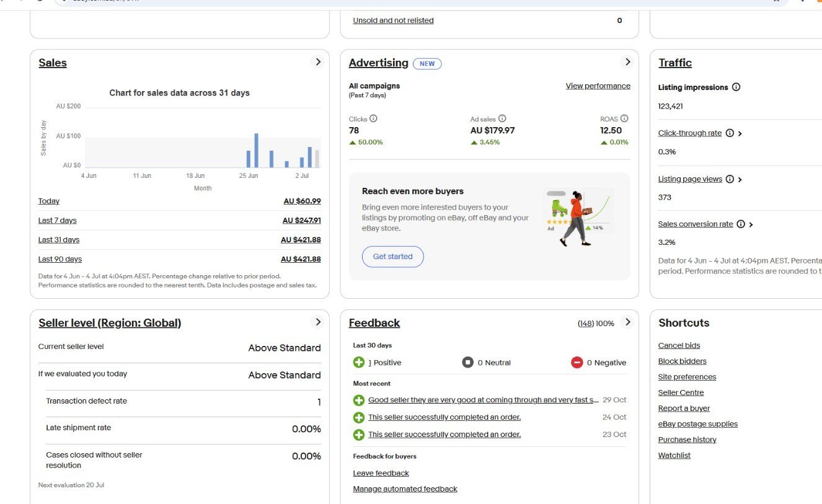822x504 pixels.
Task: Open View performance link
Action: coord(598,86)
